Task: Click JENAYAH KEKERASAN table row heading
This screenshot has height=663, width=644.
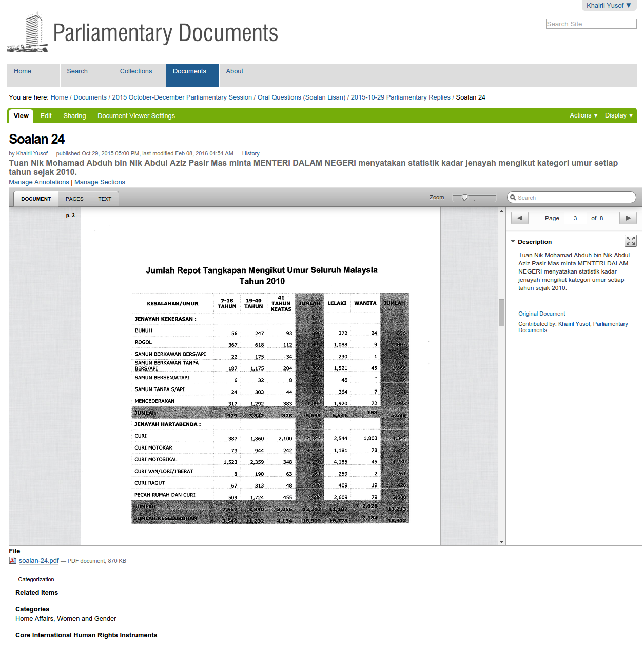Action: 165,319
